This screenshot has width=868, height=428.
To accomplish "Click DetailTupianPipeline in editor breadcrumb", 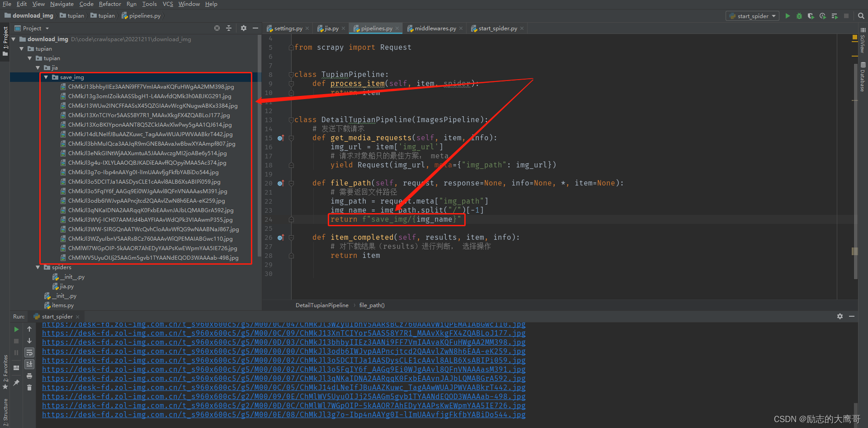I will pos(322,305).
